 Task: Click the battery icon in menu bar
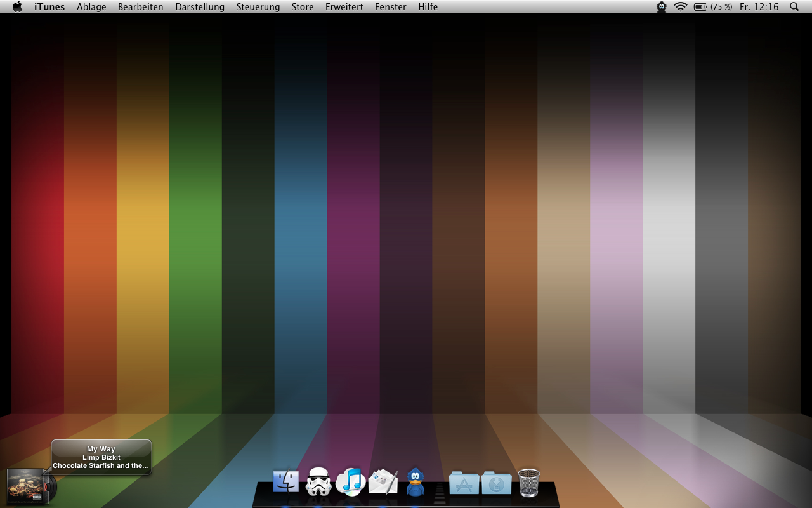(700, 7)
